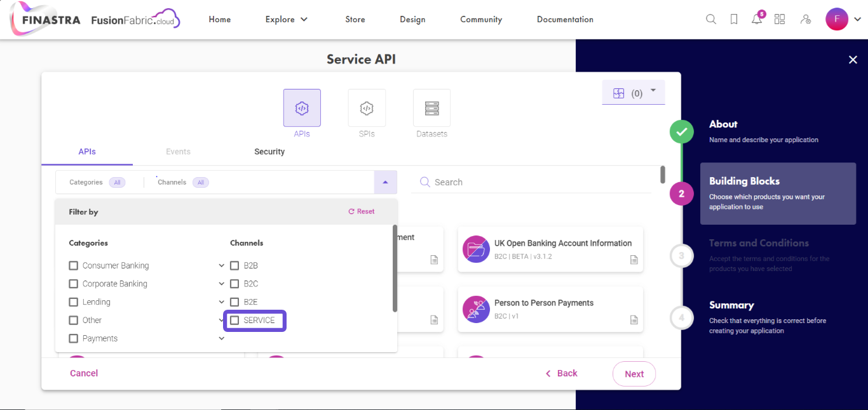The image size is (868, 410).
Task: Check the Corporate Banking category
Action: point(74,284)
